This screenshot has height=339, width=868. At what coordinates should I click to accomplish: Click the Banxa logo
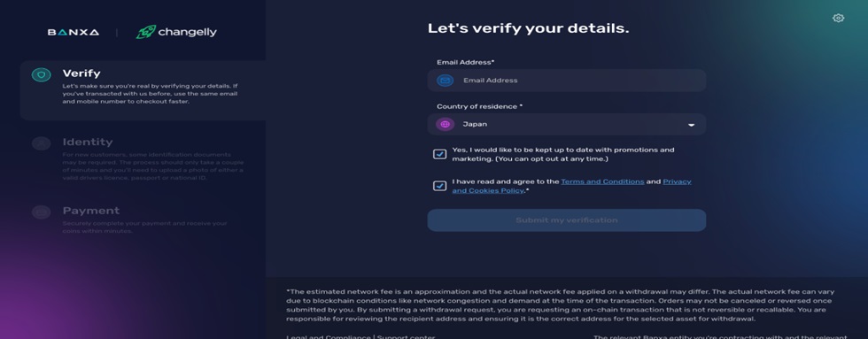pos(73,32)
